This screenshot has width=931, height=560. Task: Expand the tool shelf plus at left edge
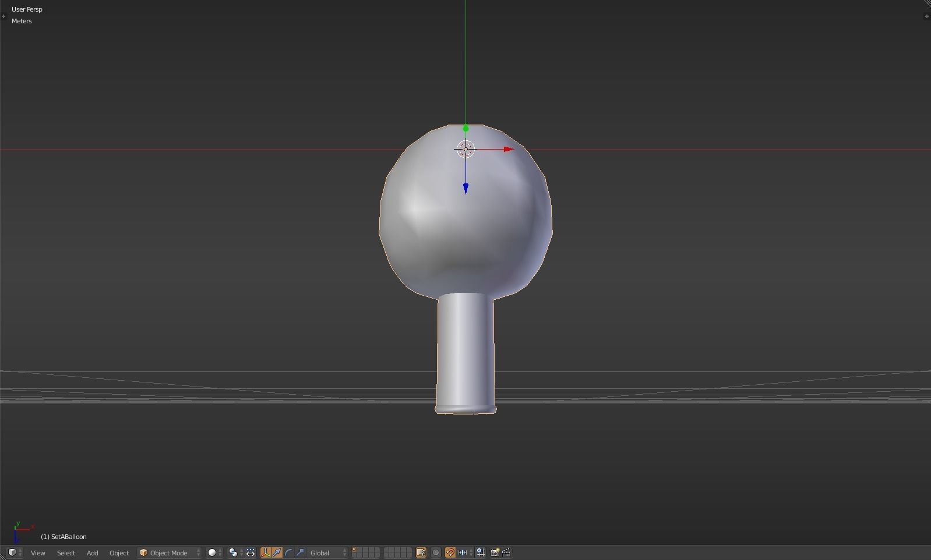click(x=3, y=16)
